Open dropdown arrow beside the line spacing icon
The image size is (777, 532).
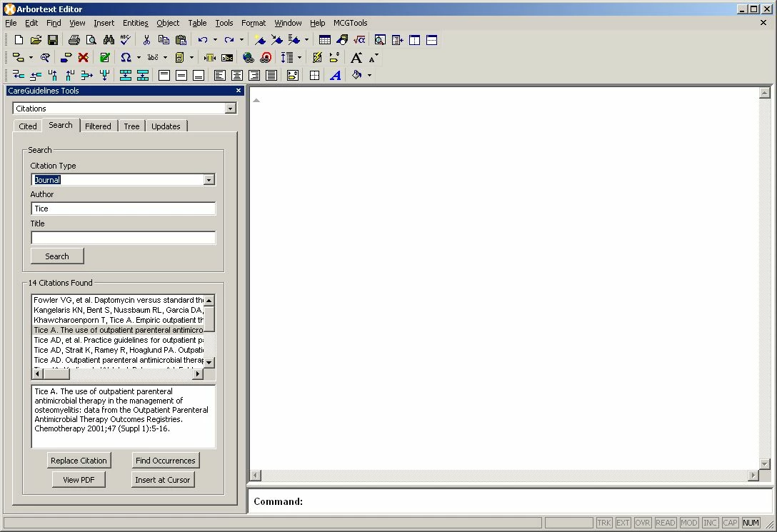point(299,57)
